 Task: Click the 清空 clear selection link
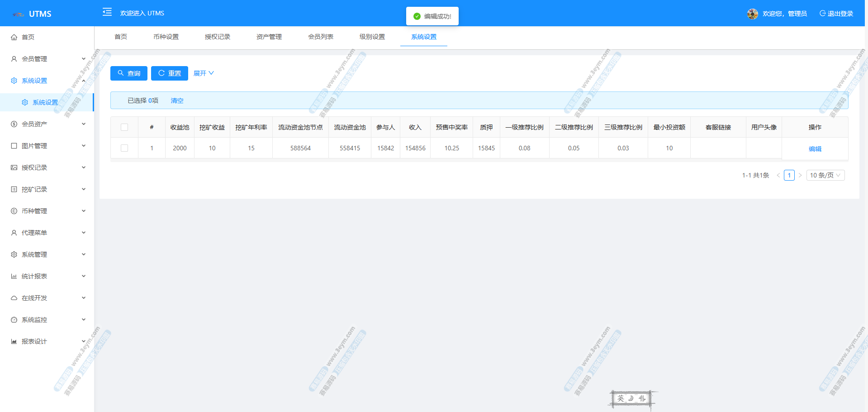click(177, 101)
